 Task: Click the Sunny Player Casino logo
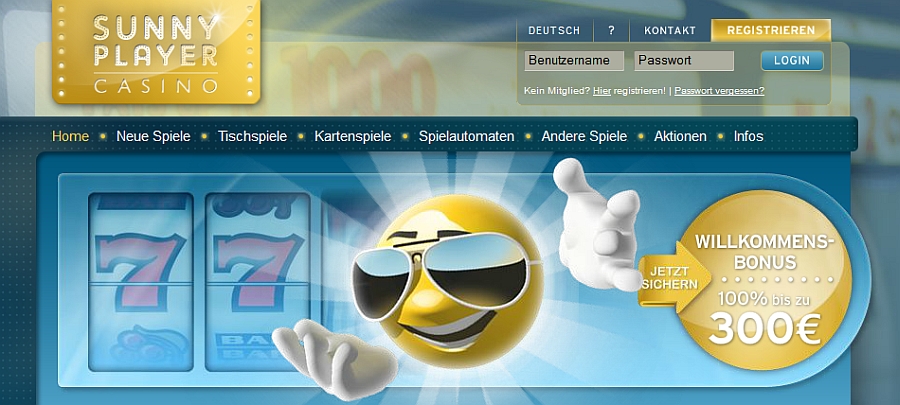[x=156, y=52]
